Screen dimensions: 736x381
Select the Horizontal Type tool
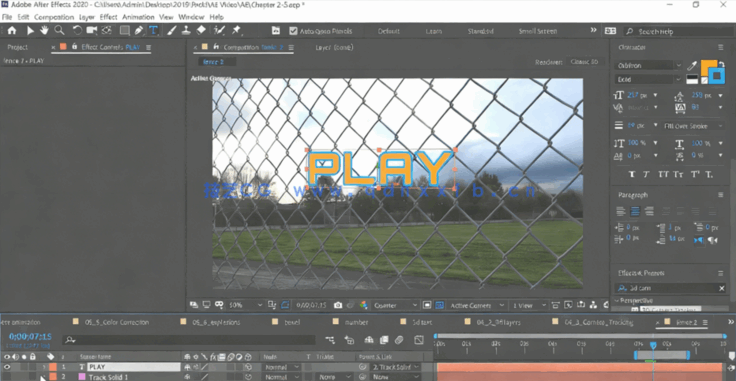[153, 30]
